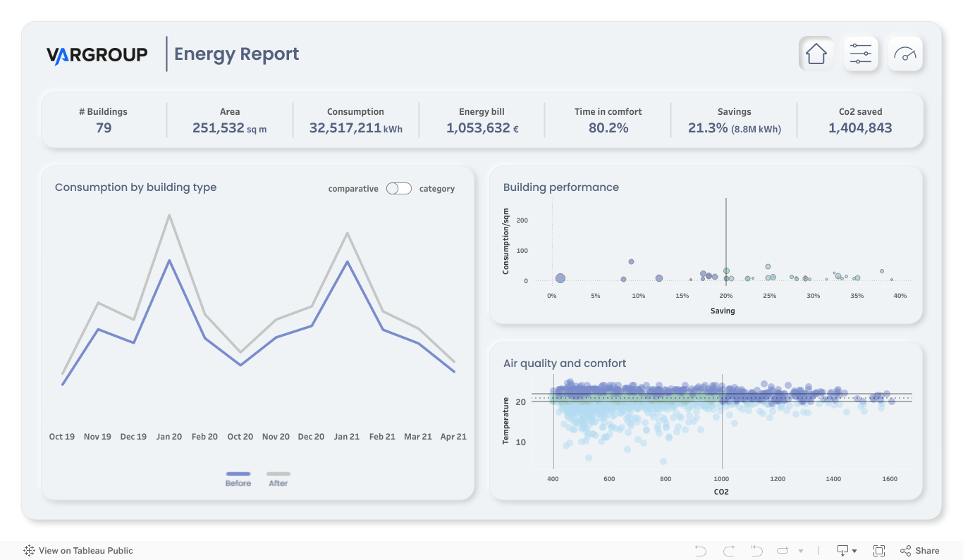Viewport: 963px width, 560px height.
Task: Click the Jan 21 axis label
Action: click(347, 437)
